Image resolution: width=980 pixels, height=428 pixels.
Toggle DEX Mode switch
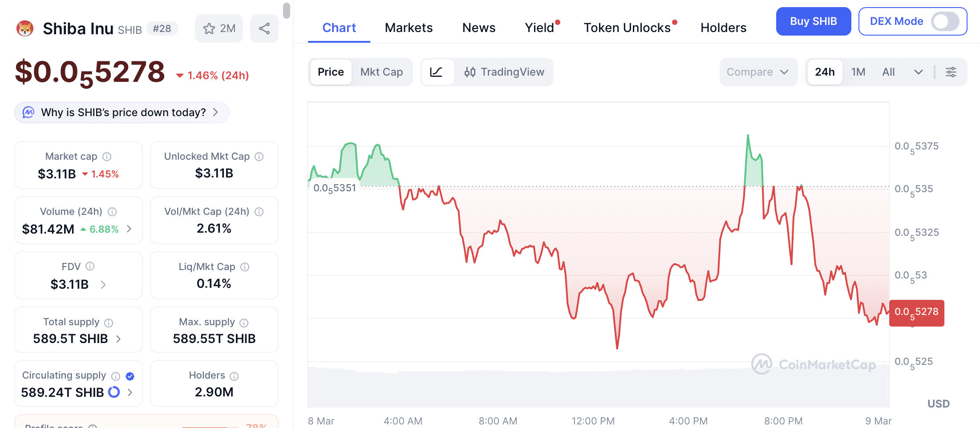tap(945, 21)
